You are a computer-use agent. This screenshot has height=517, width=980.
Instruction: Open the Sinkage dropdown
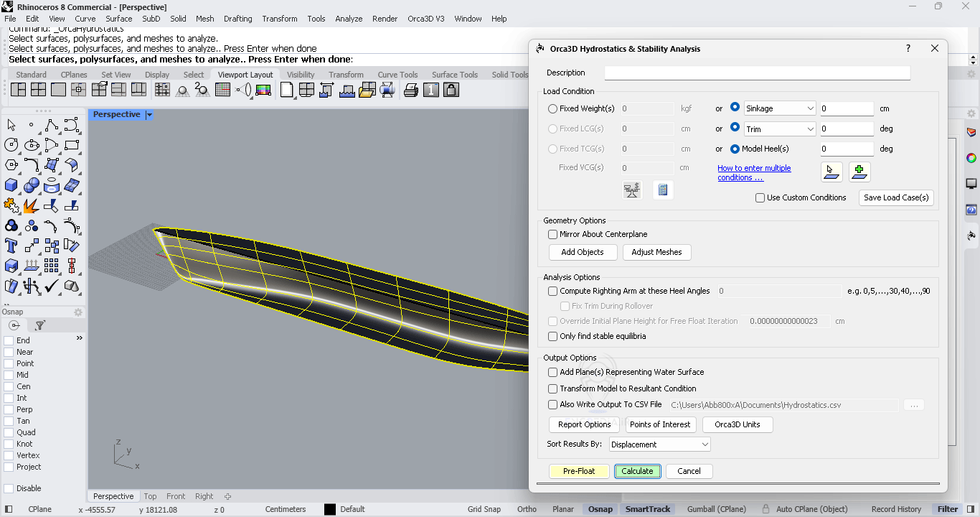(780, 108)
